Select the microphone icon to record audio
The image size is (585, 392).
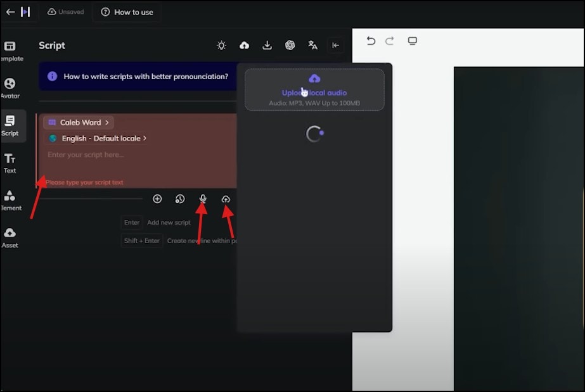point(202,198)
